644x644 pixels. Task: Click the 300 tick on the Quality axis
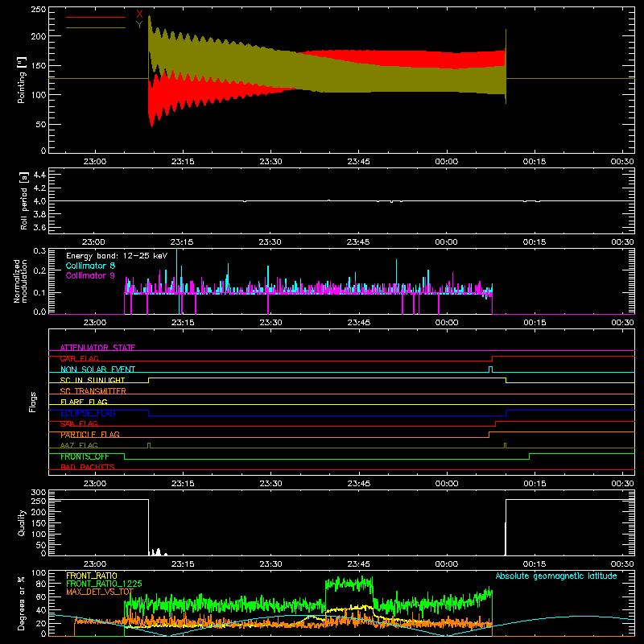(x=39, y=493)
